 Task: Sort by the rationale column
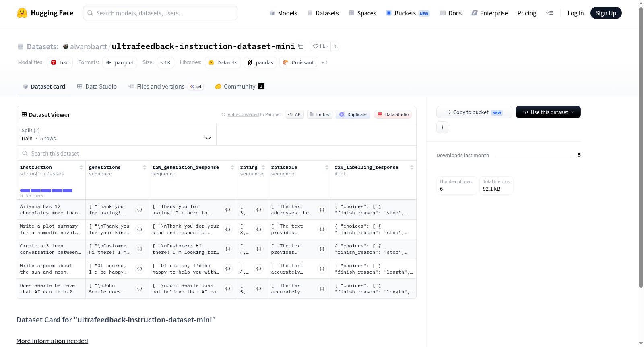coord(327,167)
